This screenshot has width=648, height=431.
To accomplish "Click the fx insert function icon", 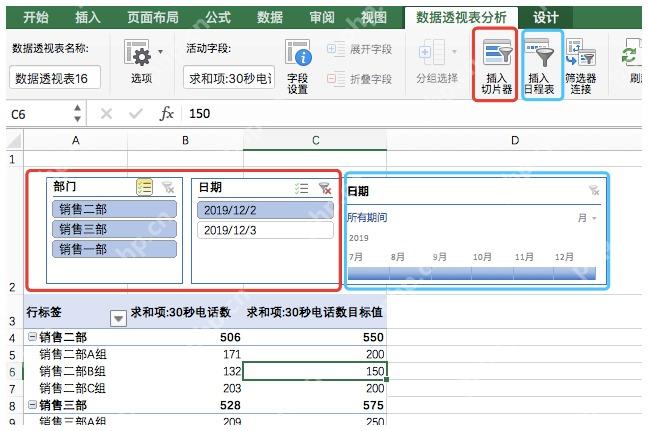I will 166,113.
